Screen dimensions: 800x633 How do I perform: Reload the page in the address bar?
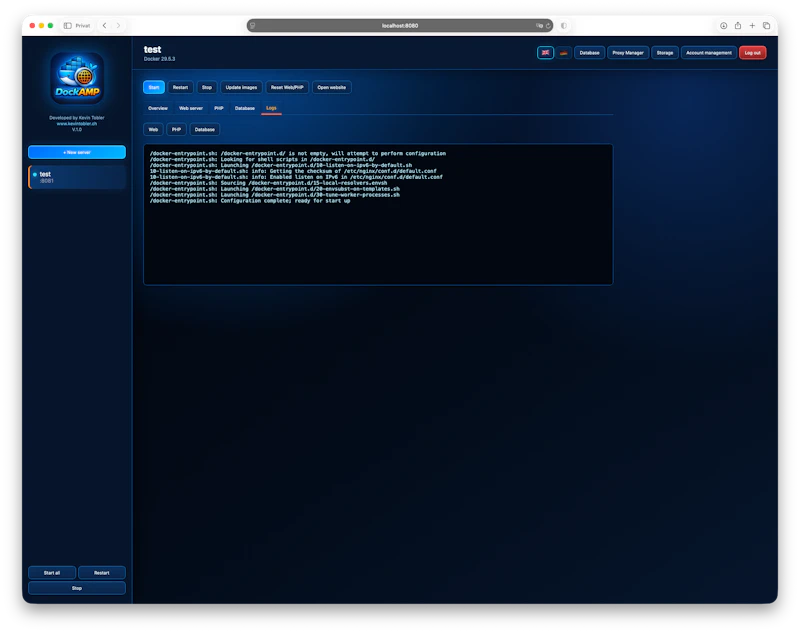pos(548,26)
